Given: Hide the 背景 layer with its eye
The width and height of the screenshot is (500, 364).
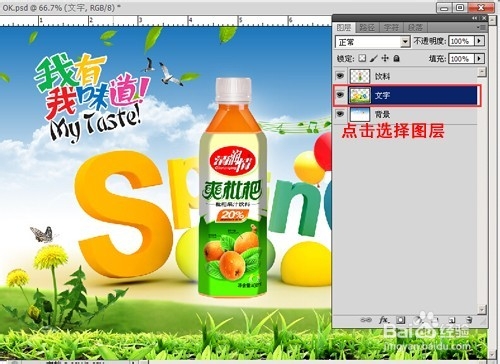Looking at the screenshot, I should (x=340, y=114).
